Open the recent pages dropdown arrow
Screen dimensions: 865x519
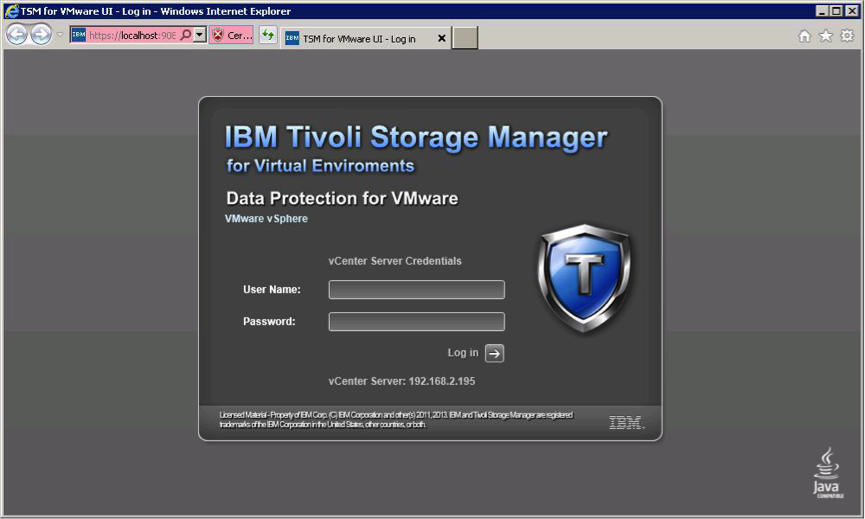[x=60, y=35]
